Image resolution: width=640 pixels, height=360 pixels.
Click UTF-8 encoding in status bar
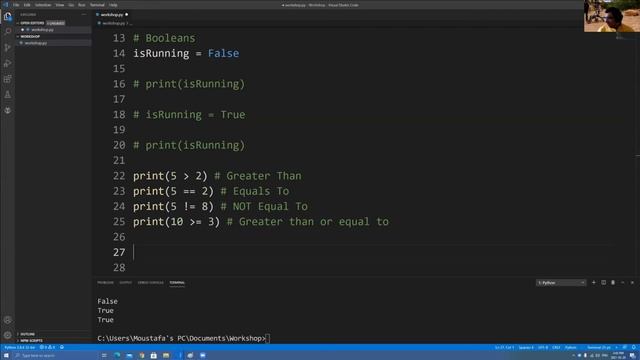tap(543, 347)
